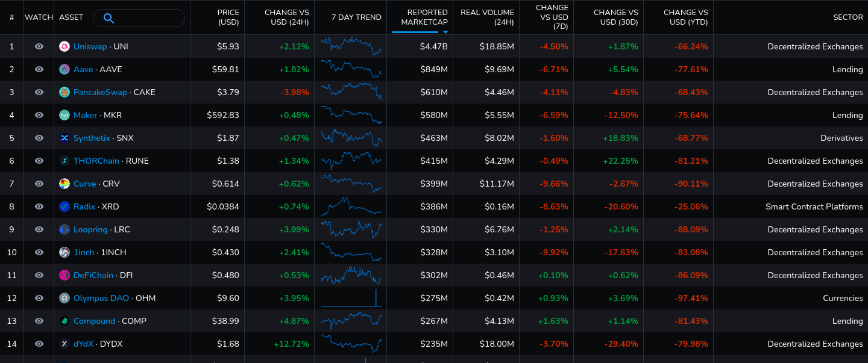Click the 1inch logo icon

(x=64, y=252)
